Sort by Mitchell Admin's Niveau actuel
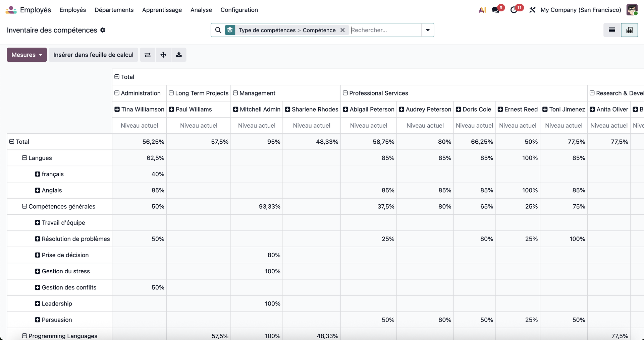644x340 pixels. point(257,126)
